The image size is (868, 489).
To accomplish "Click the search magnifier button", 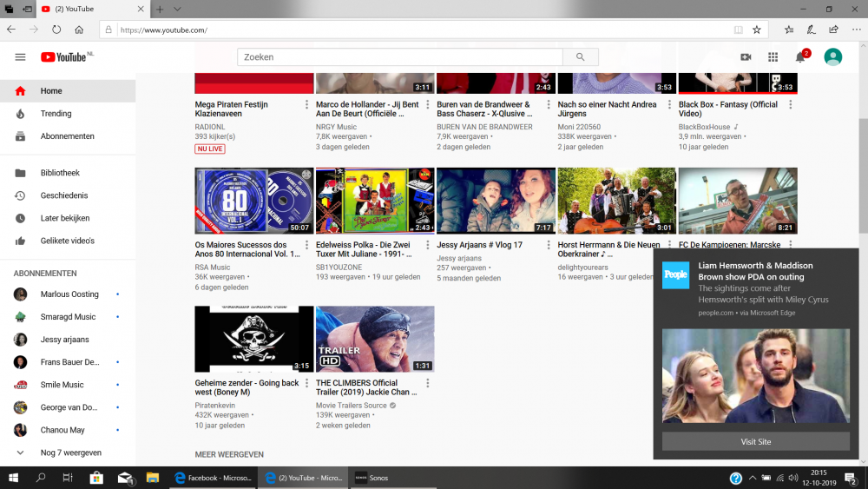I will 580,57.
